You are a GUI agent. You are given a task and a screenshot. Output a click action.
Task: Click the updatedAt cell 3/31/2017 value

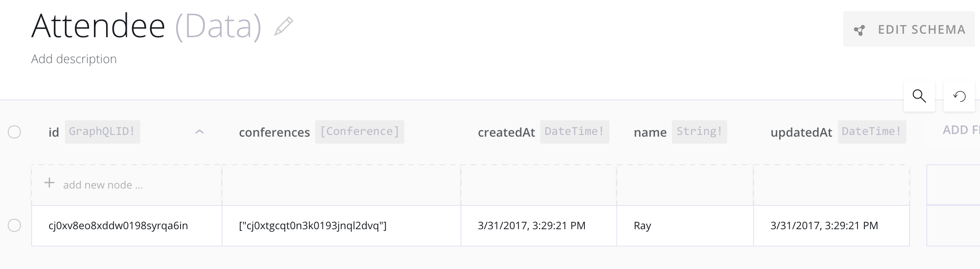click(824, 226)
